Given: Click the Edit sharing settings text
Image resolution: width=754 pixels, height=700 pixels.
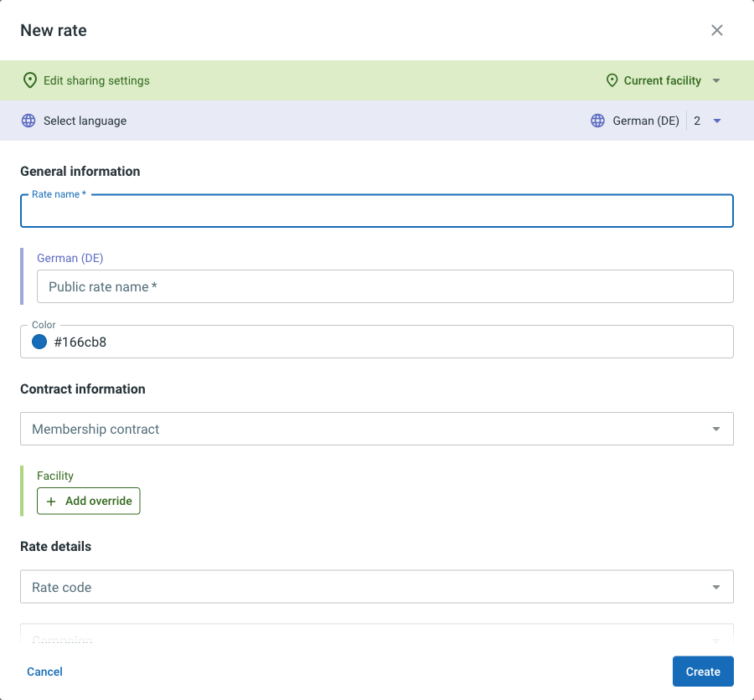Looking at the screenshot, I should pyautogui.click(x=96, y=80).
